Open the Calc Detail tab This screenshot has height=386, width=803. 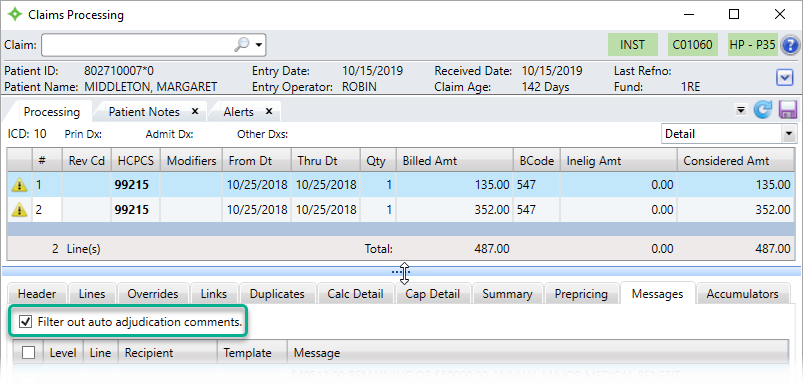(x=355, y=294)
